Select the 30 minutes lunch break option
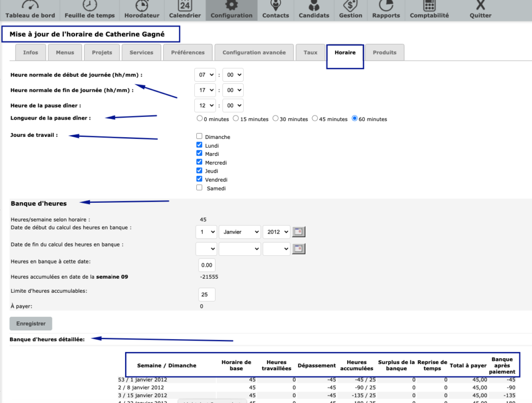The height and width of the screenshot is (403, 532). tap(276, 119)
